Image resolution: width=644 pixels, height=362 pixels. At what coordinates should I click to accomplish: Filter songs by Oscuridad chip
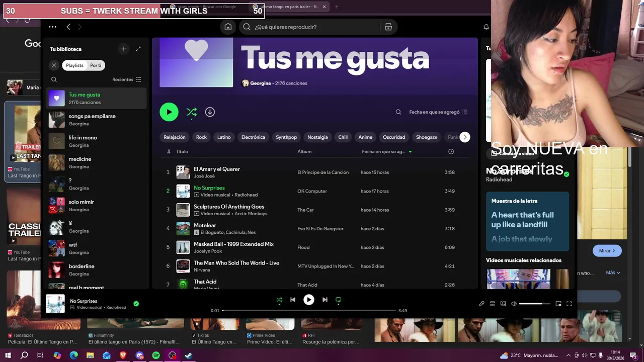pos(394,137)
